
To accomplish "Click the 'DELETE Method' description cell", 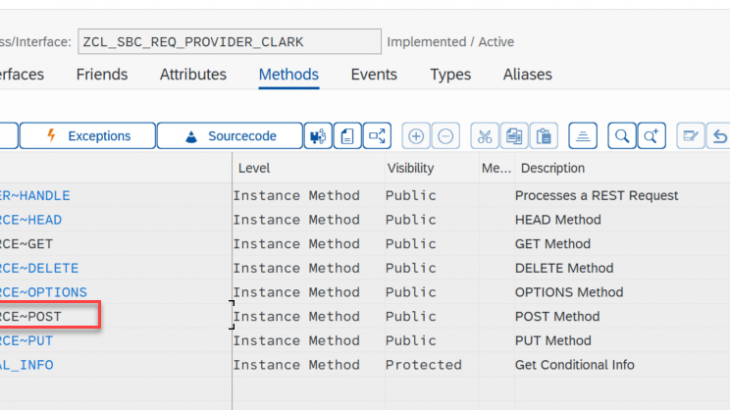I will coord(564,268).
